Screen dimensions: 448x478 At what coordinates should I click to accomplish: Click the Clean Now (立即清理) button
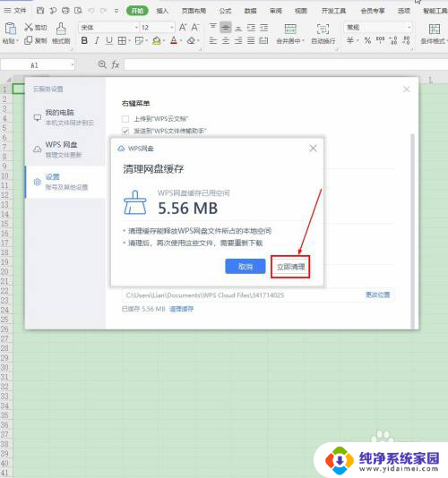click(290, 267)
